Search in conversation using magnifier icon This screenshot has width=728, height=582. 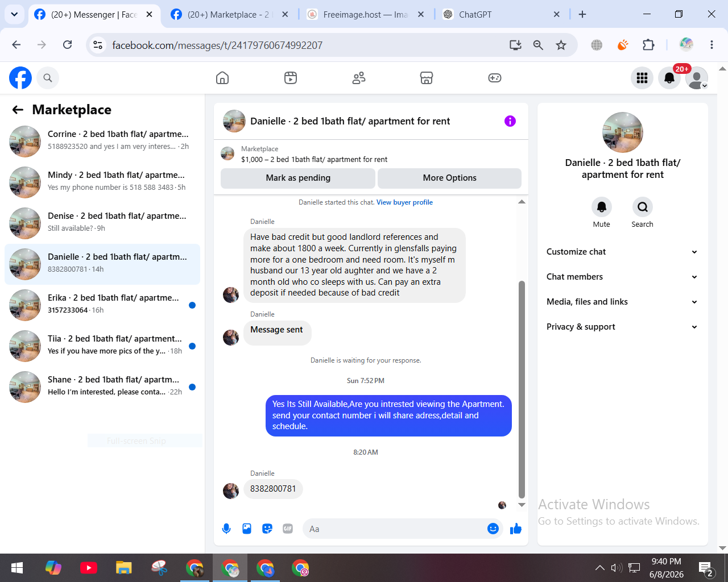pos(643,207)
